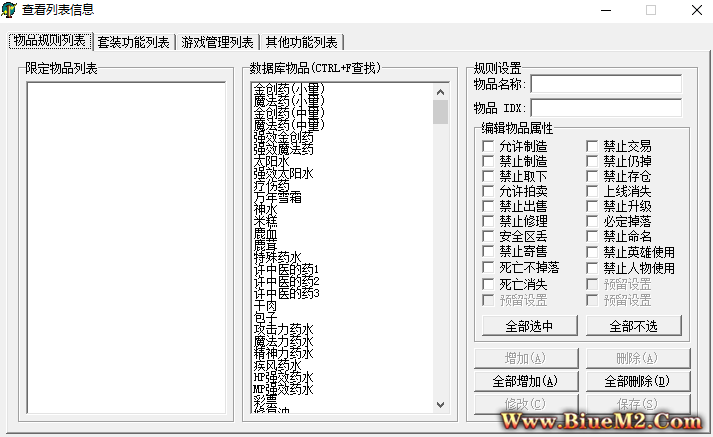Select the 包子 list item
This screenshot has width=713, height=437.
click(x=266, y=317)
